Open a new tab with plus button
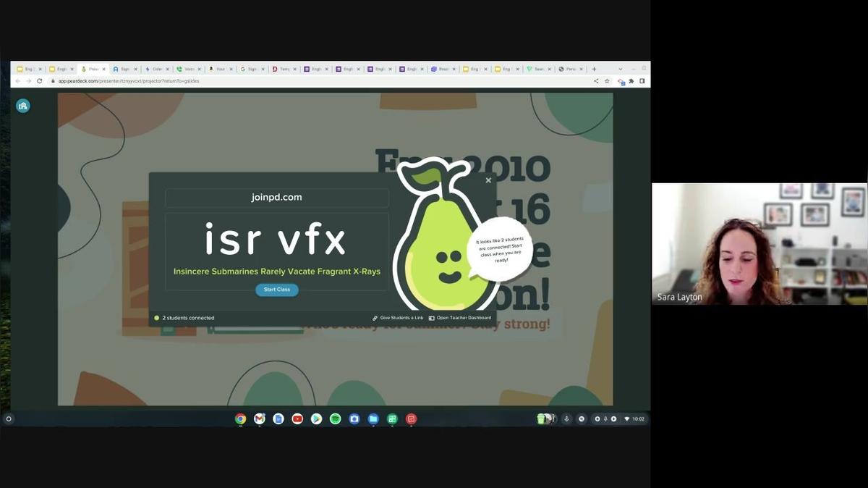Image resolution: width=868 pixels, height=488 pixels. 594,69
